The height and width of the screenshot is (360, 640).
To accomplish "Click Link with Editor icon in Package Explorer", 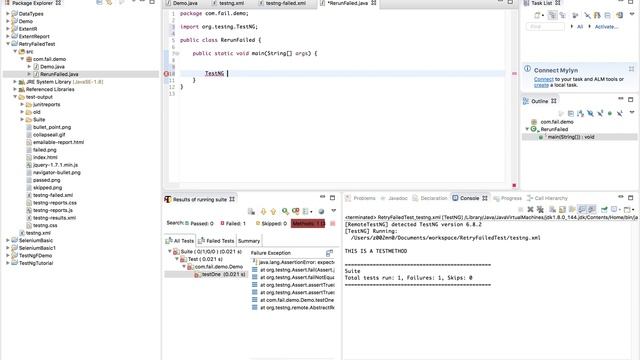I will (x=109, y=2).
